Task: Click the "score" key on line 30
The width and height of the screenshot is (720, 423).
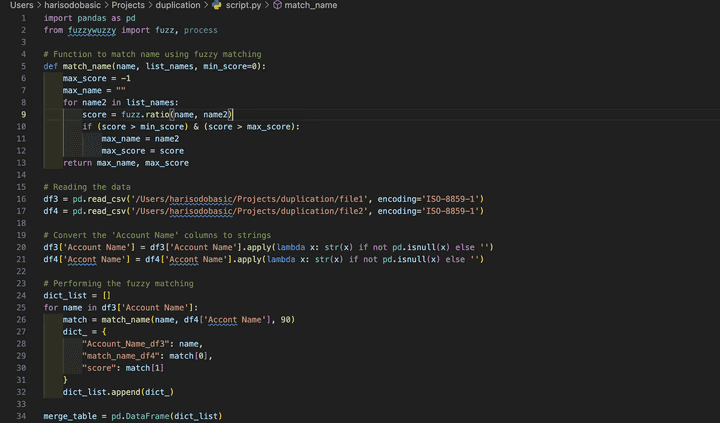Action: coord(99,368)
